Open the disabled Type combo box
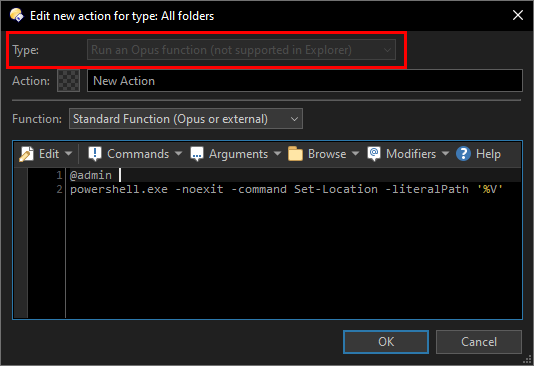The height and width of the screenshot is (366, 534). 241,50
